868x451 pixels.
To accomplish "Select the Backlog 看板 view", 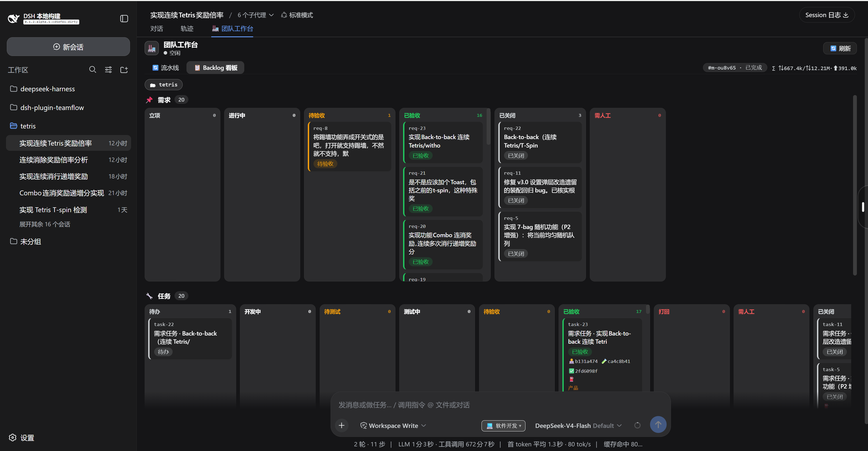I will click(216, 68).
